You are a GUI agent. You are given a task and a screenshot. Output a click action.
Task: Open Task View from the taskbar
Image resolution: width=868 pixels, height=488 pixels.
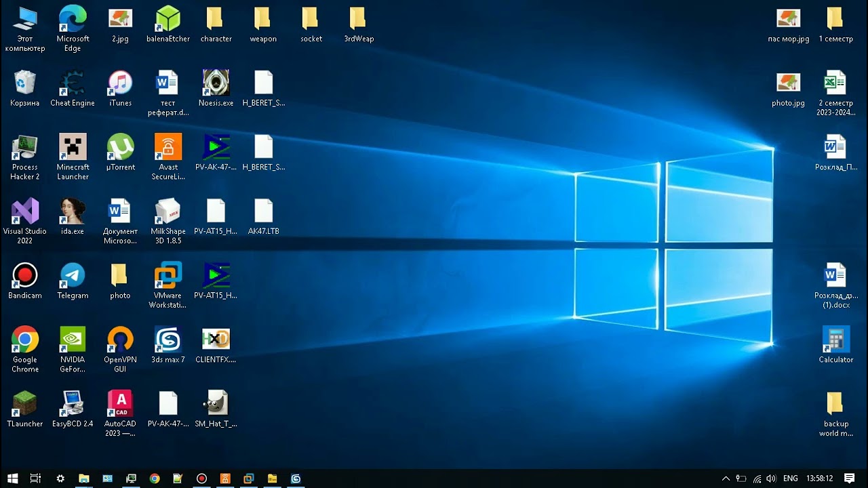pos(36,479)
